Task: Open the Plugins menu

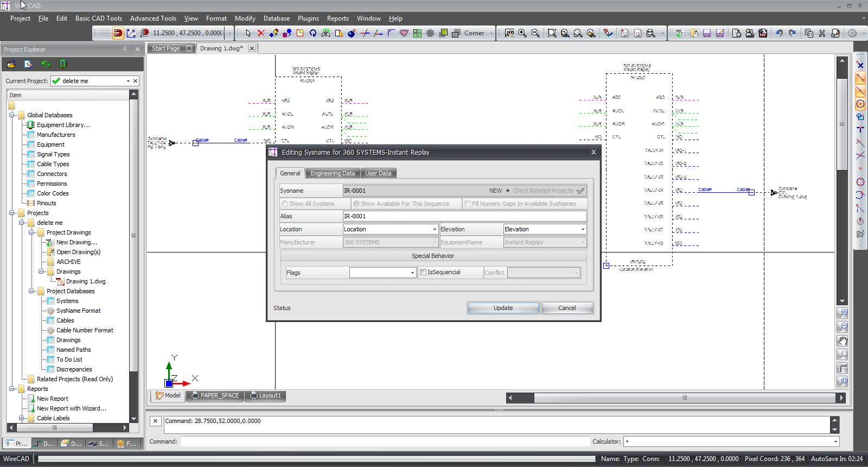Action: click(x=308, y=18)
